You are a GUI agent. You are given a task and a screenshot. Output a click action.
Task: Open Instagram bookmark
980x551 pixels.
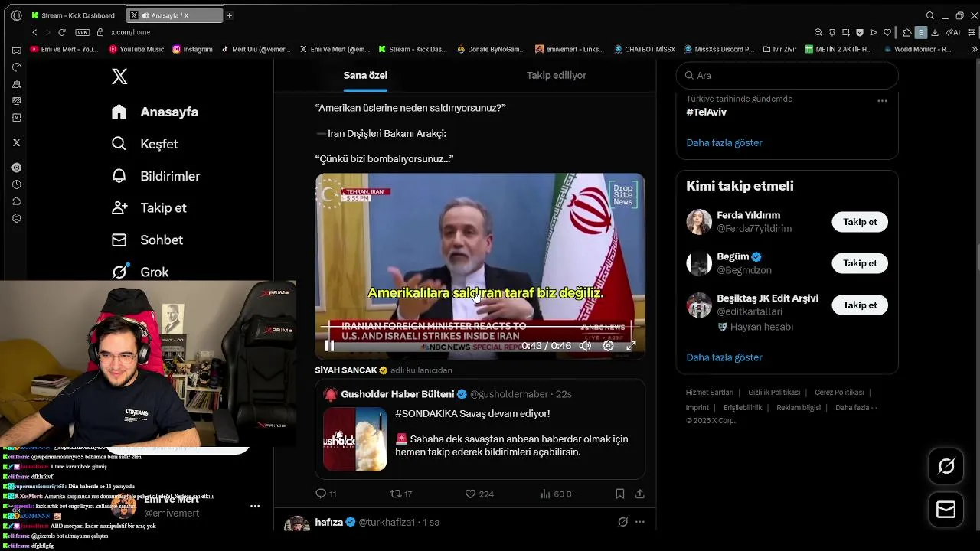point(193,49)
